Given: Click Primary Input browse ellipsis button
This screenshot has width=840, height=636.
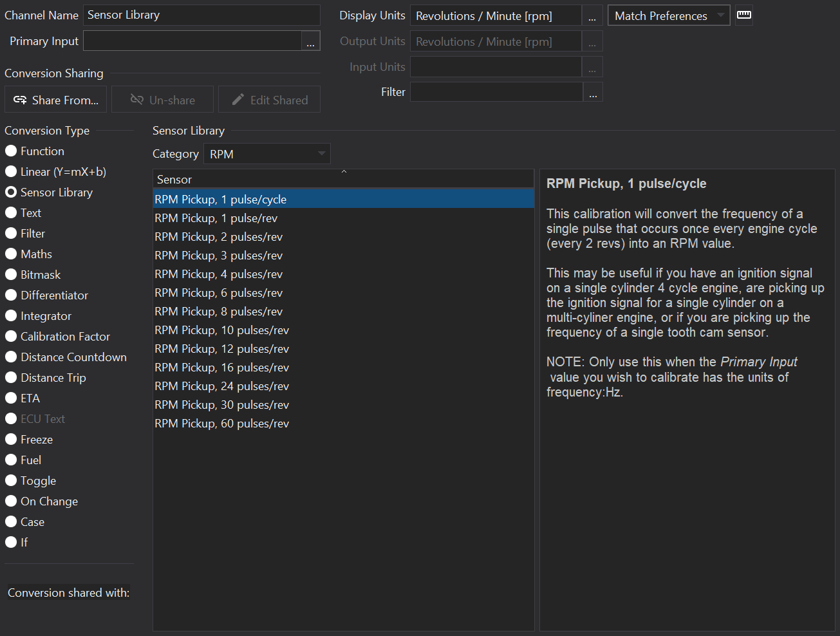Looking at the screenshot, I should point(310,41).
